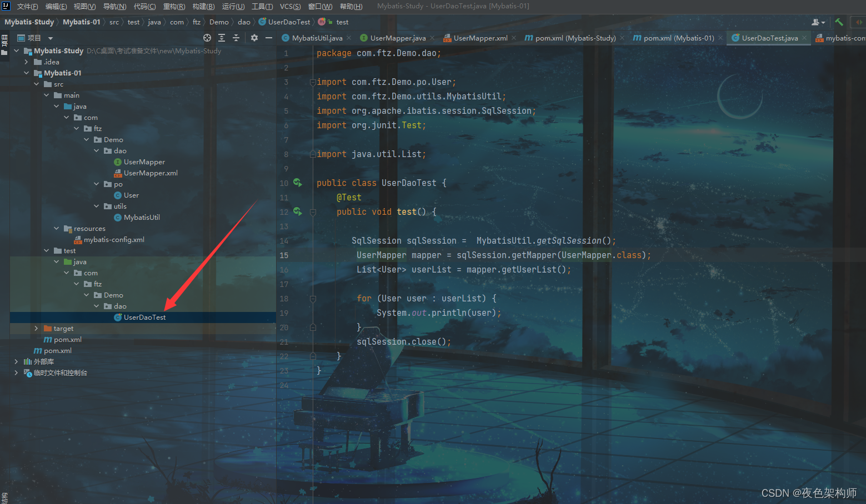Close the pom.xml (Mybatis-Study) tab
Viewport: 866px width, 504px height.
tap(622, 38)
